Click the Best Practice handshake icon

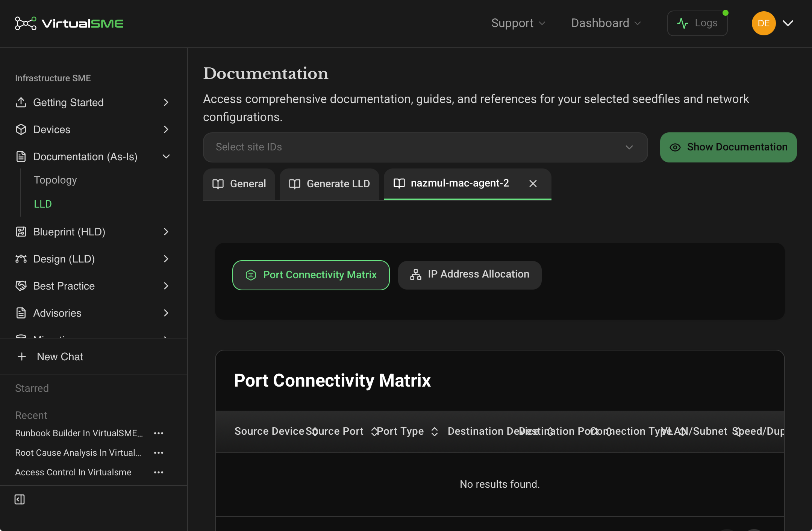pyautogui.click(x=21, y=286)
